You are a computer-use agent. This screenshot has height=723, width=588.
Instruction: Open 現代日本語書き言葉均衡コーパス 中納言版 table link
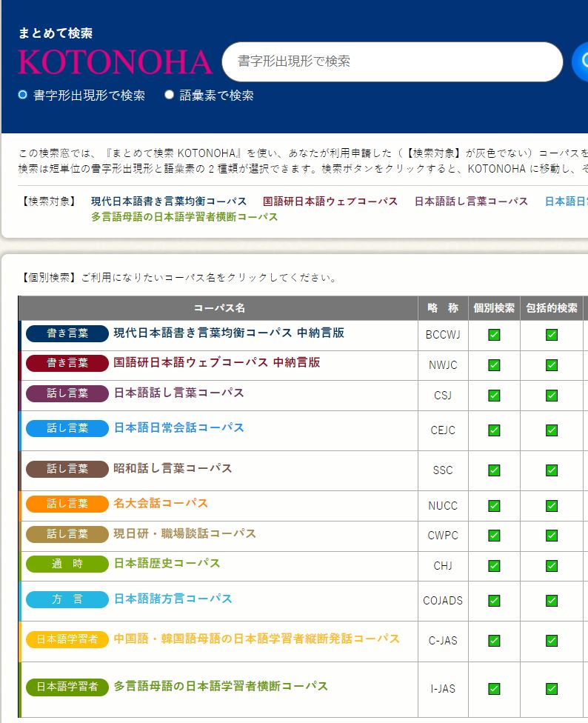pyautogui.click(x=229, y=333)
